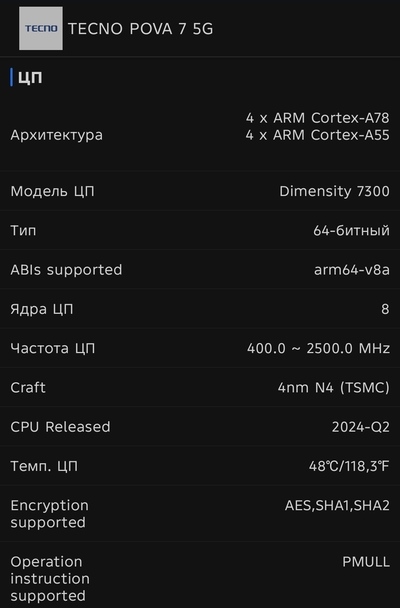Viewport: 400px width, 608px height.
Task: Click the 4 x ARM Cortex-A55 value
Action: coord(317,135)
